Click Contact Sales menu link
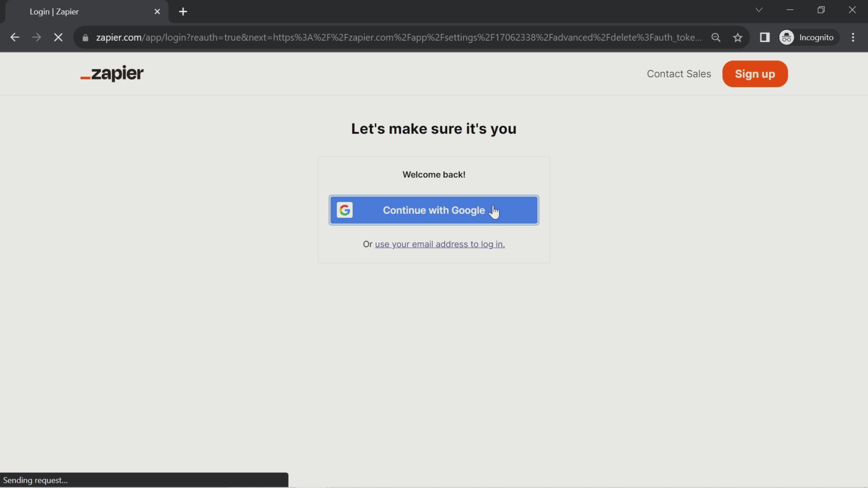The width and height of the screenshot is (868, 488). tap(679, 73)
